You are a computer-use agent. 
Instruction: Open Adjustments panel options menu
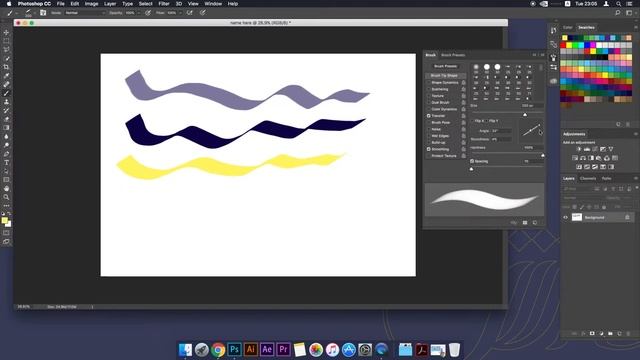(636, 134)
